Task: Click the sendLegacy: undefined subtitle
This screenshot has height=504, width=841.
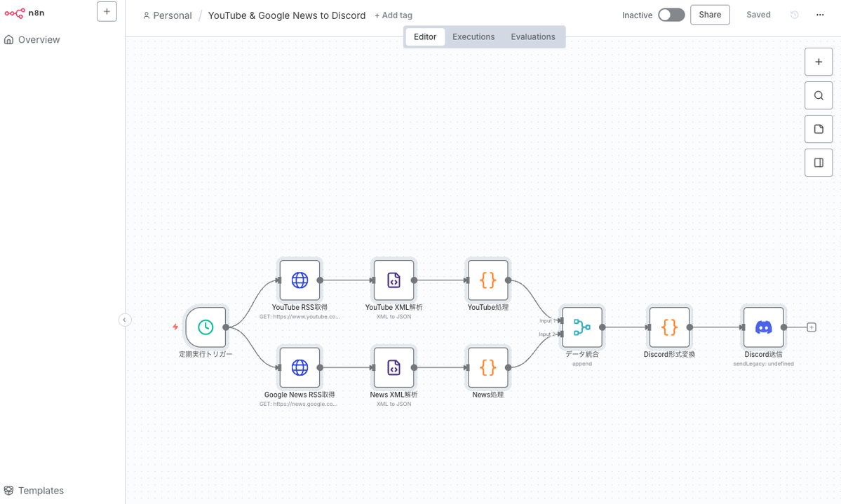Action: click(763, 364)
